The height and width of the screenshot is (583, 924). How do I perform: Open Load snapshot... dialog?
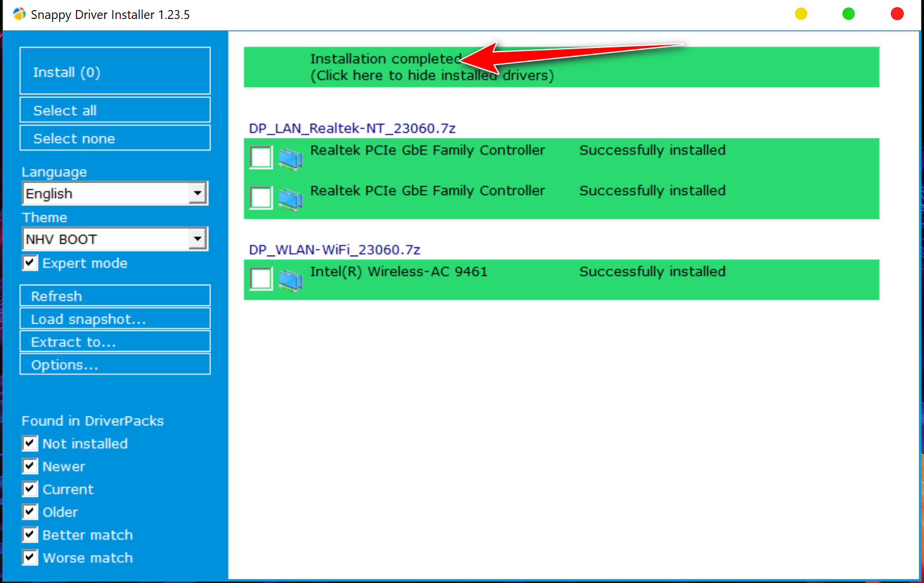(x=115, y=318)
